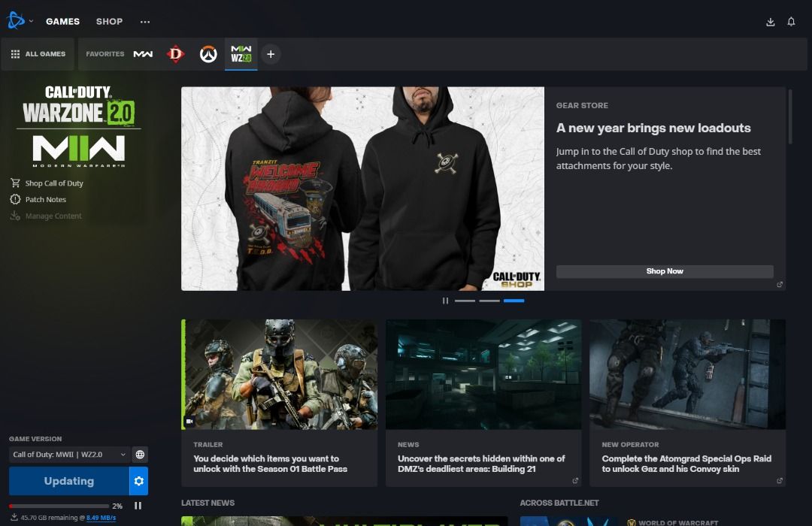Viewport: 812px width, 526px height.
Task: Click Manage Content option
Action: coord(53,216)
